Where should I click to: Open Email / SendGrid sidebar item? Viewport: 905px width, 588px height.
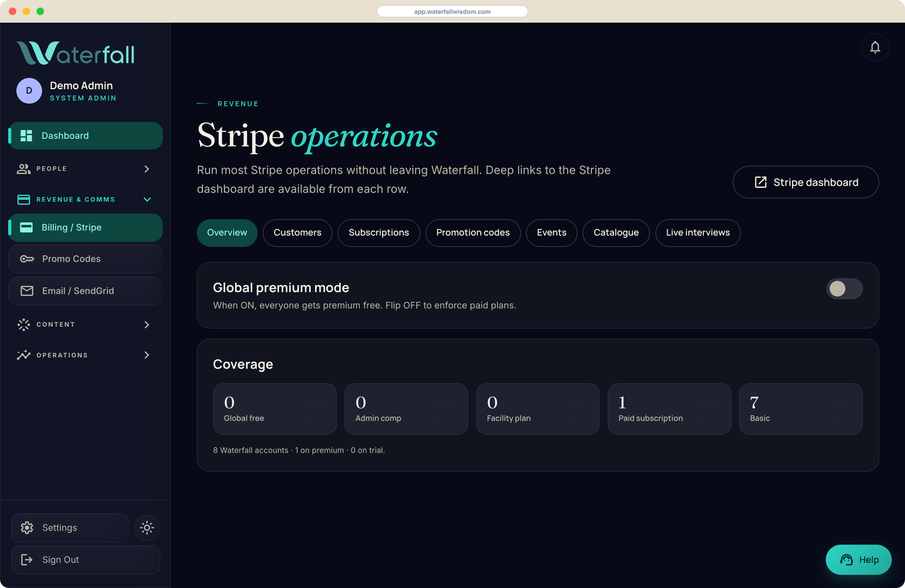click(85, 291)
